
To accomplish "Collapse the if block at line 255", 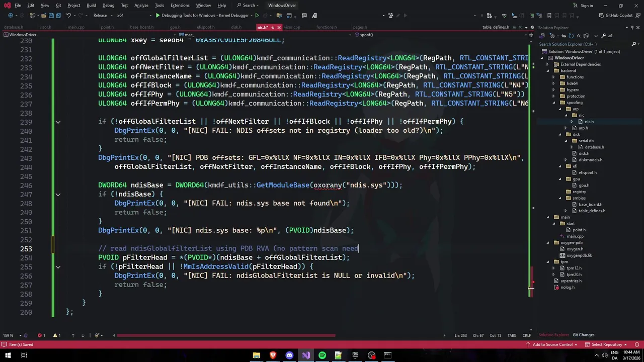I will (x=58, y=266).
